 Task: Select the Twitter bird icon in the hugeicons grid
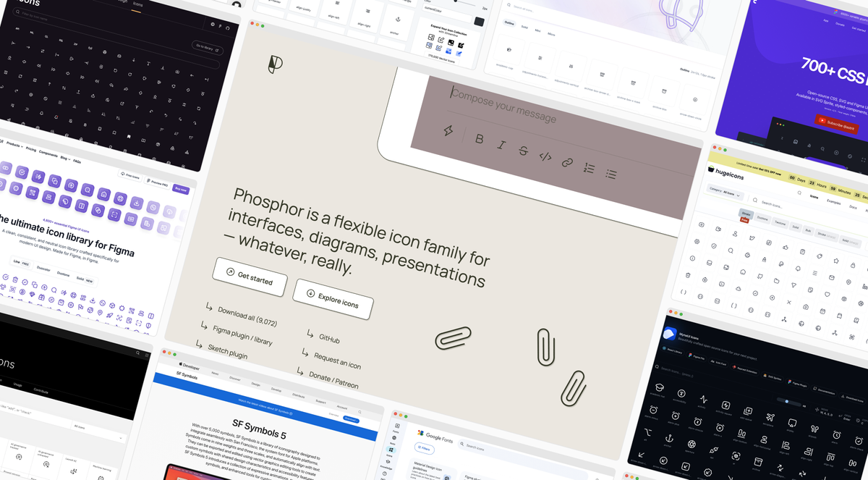[x=752, y=238]
